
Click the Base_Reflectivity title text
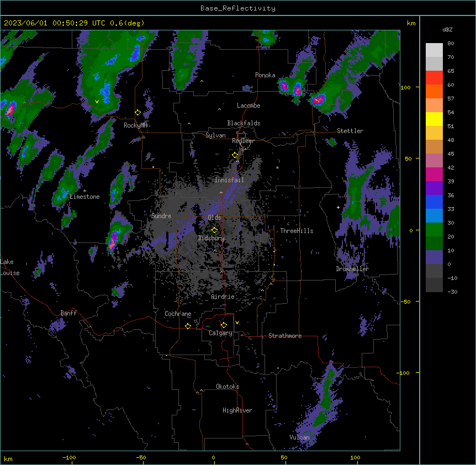[x=238, y=8]
